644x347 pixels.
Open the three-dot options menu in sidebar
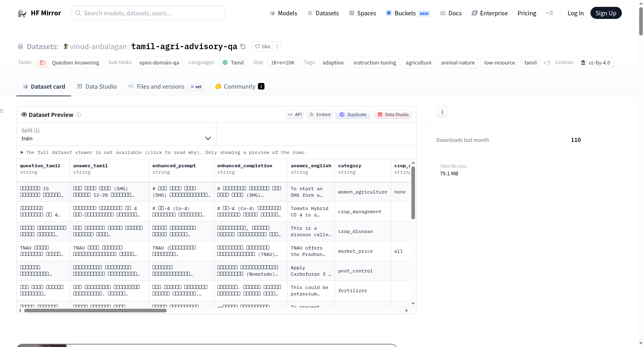pos(442,112)
